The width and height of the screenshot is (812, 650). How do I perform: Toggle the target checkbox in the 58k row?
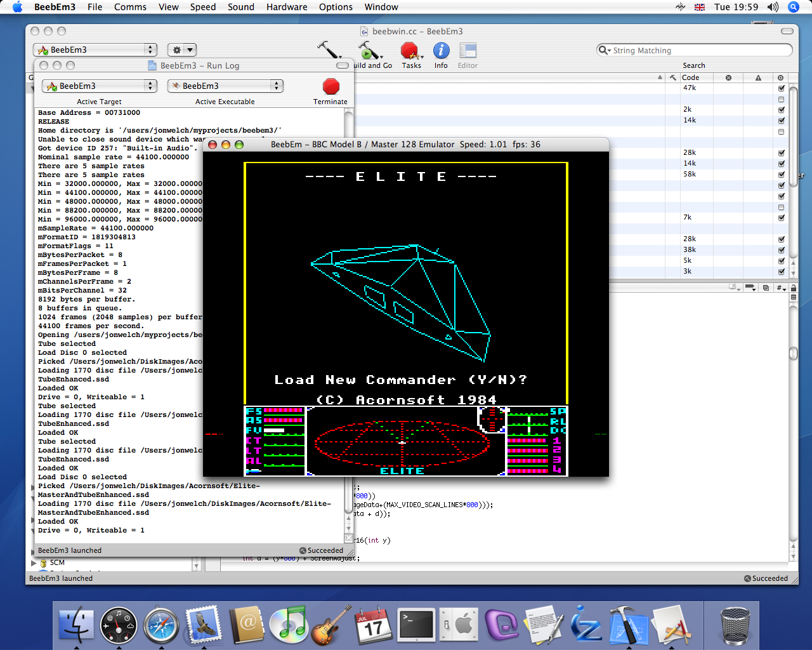[x=781, y=175]
